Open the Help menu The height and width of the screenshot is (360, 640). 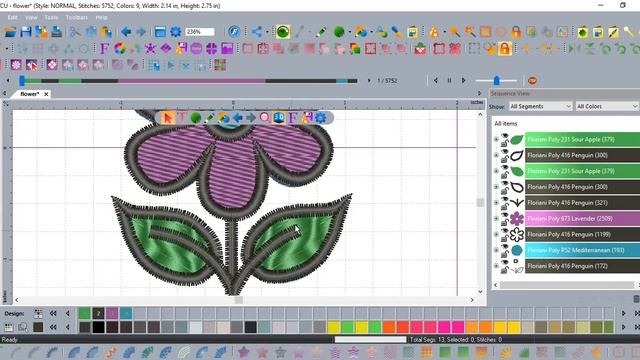101,18
